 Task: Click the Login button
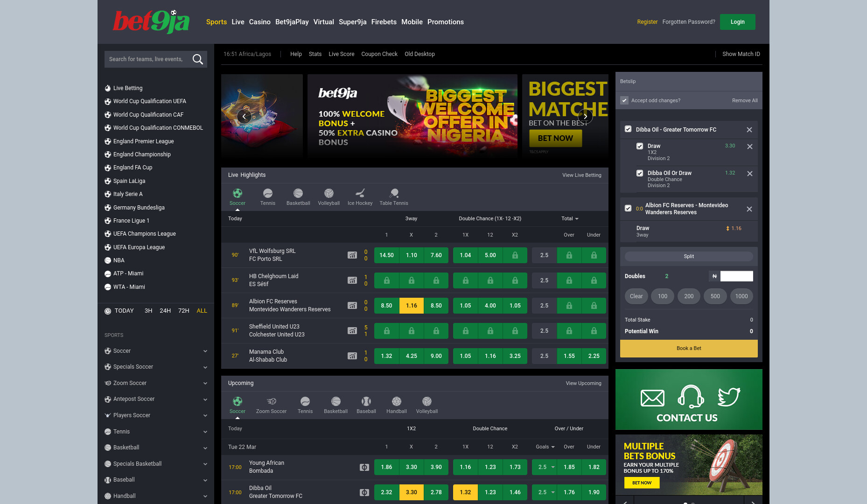coord(737,22)
